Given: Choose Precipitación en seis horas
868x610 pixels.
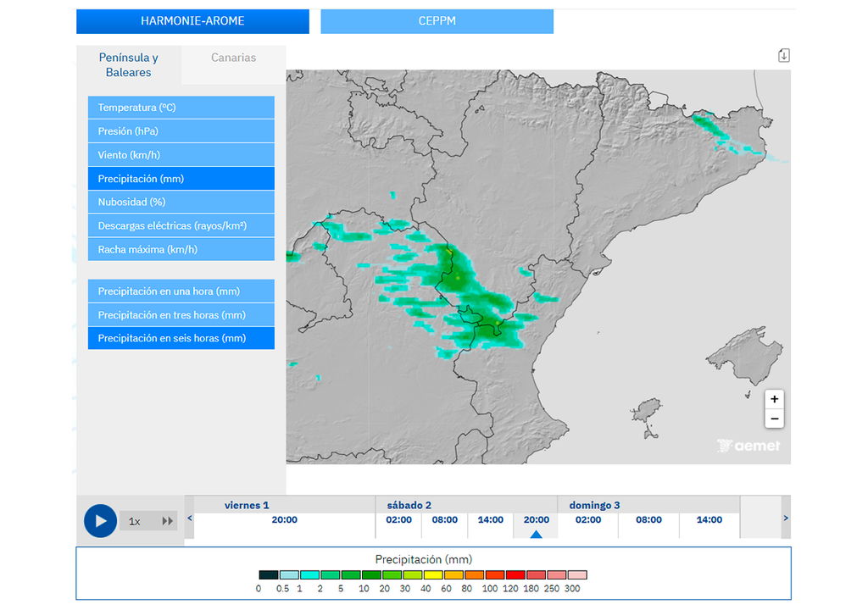Looking at the screenshot, I should [181, 338].
